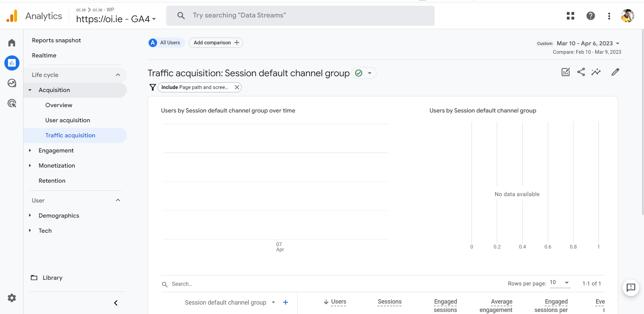644x314 pixels.
Task: Collapse the Life cycle section
Action: (x=118, y=75)
